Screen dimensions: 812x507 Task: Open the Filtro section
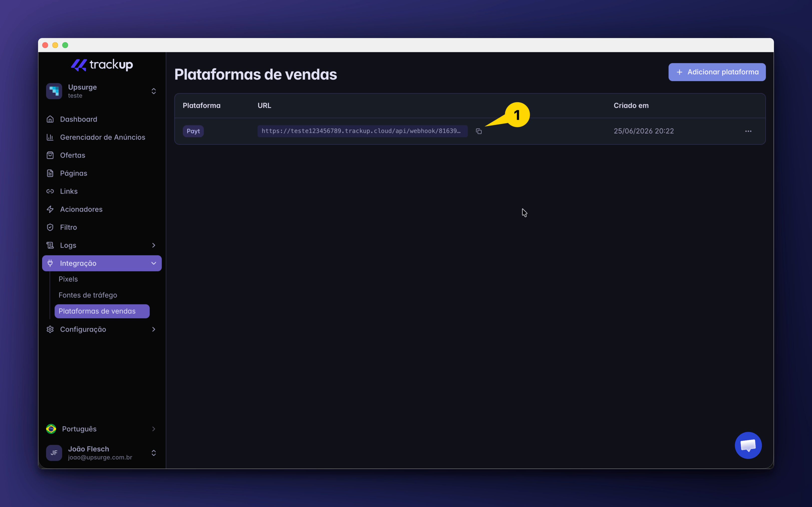pyautogui.click(x=102, y=227)
